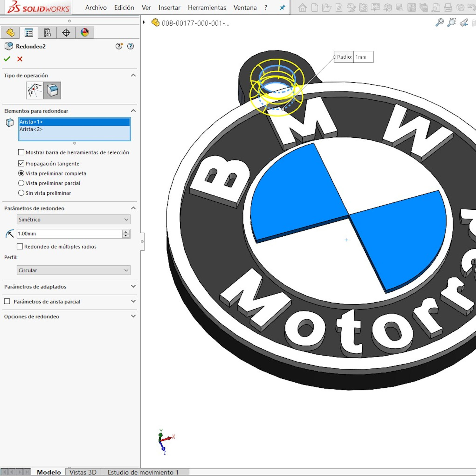The image size is (476, 476).
Task: Uncheck Propagación tangente checkbox
Action: click(21, 163)
